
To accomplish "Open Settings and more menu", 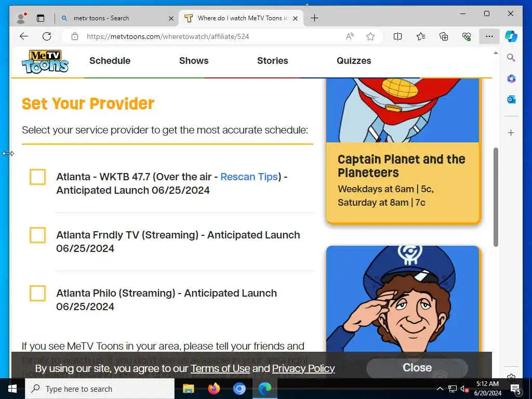I will 489,36.
